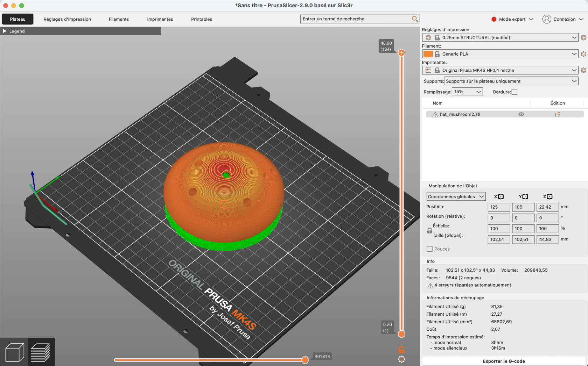
Task: Open the Imprimantes tab
Action: 160,19
